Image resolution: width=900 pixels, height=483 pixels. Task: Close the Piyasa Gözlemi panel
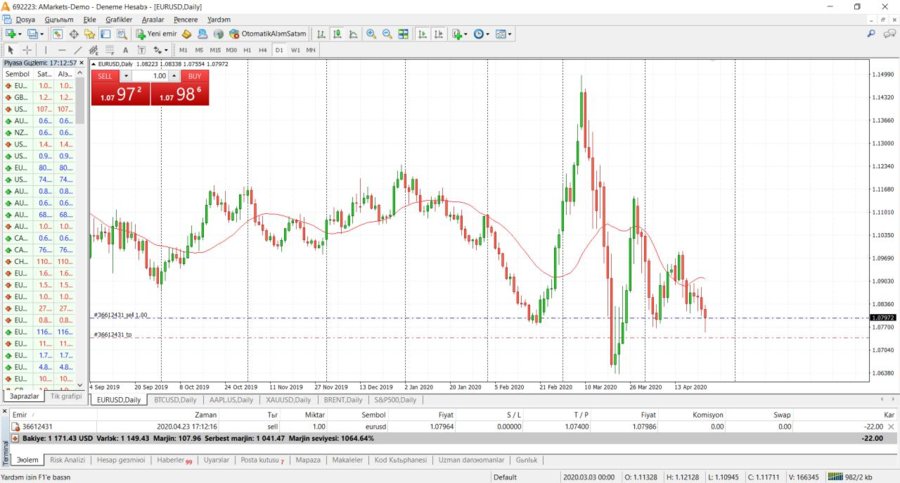tap(82, 62)
